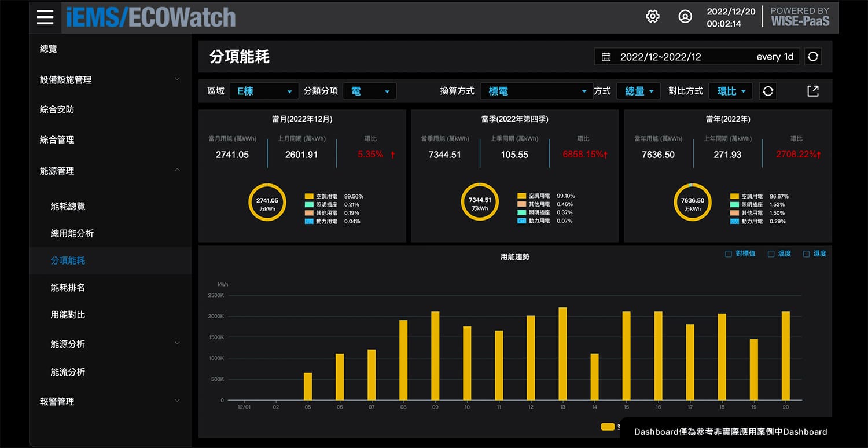Click the bar for date 13
868x448 pixels.
coord(562,354)
